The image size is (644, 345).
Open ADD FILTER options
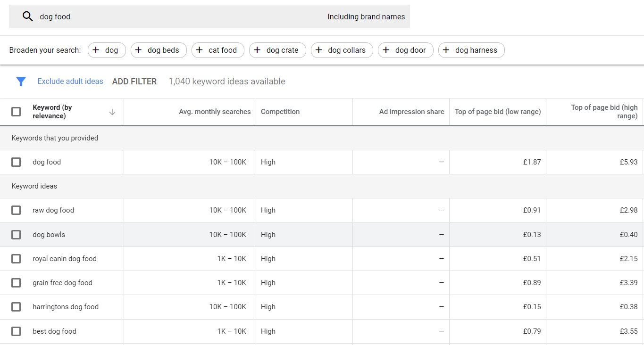pos(134,81)
